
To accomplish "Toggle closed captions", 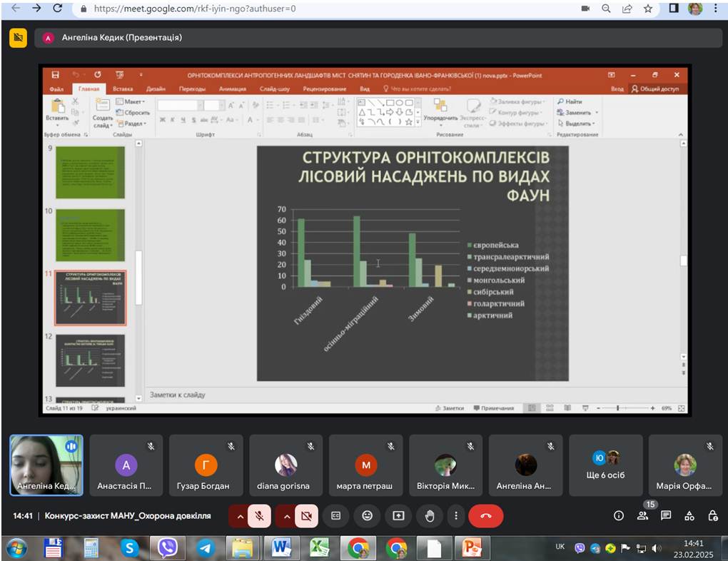I will (335, 516).
